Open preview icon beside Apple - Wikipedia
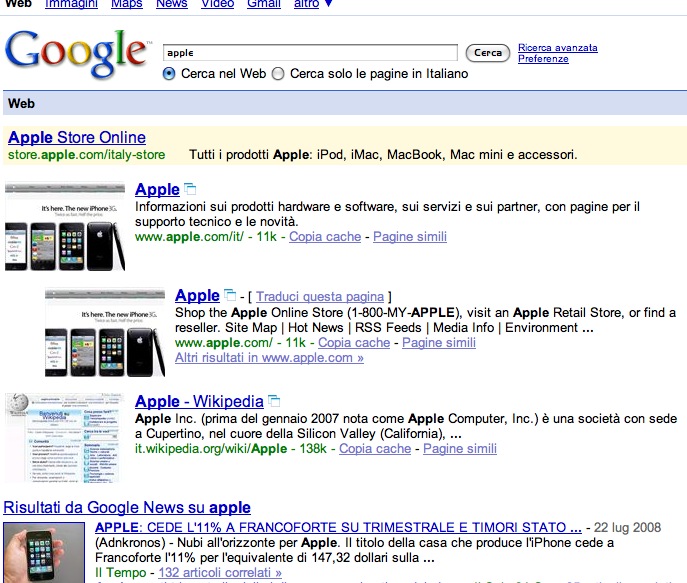 coord(274,401)
